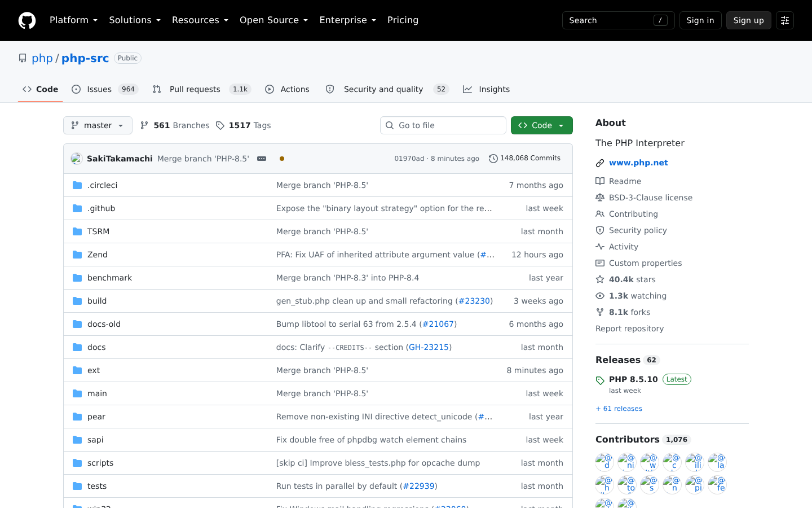Click the sapi folder icon

pos(77,440)
